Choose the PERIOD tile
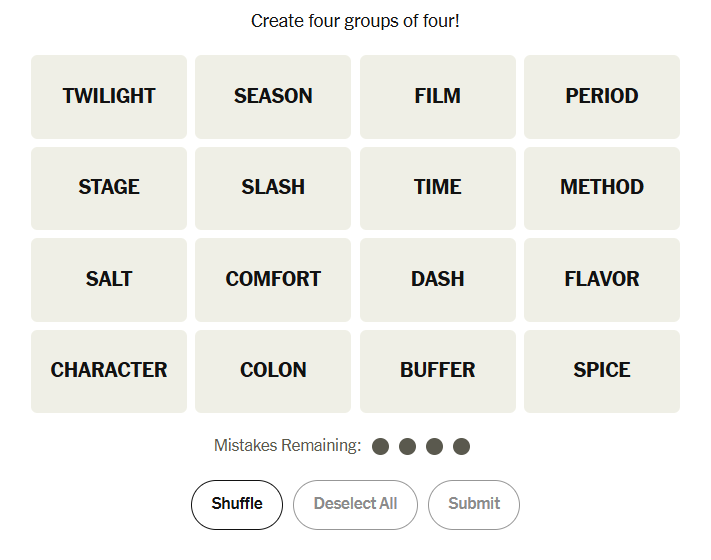The height and width of the screenshot is (560, 711). [x=602, y=97]
